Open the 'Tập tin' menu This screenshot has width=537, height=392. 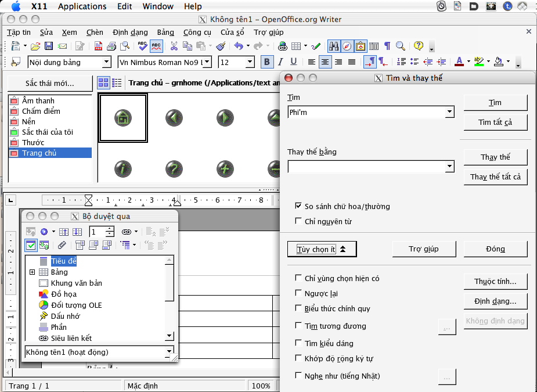pos(19,32)
